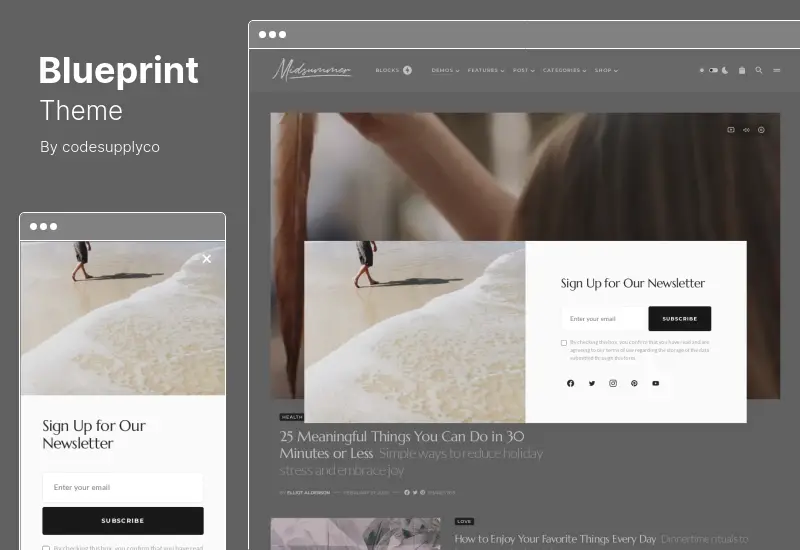Expand the Demos dropdown menu
The image size is (800, 550).
pyautogui.click(x=445, y=70)
